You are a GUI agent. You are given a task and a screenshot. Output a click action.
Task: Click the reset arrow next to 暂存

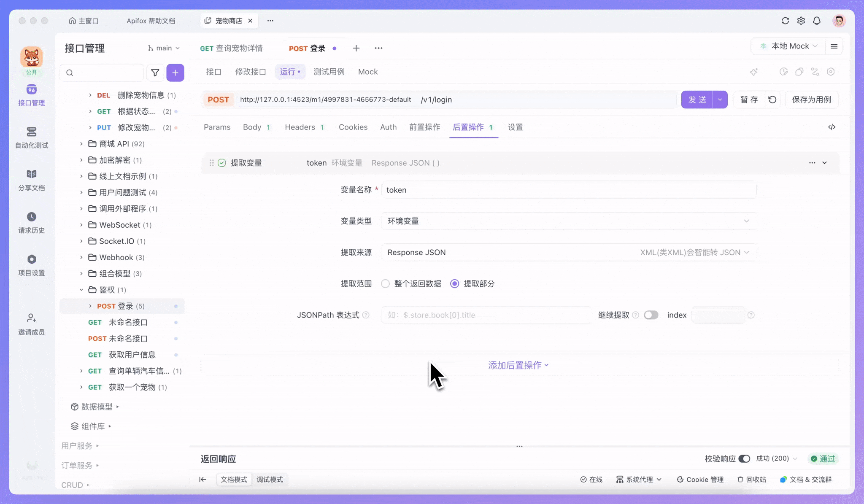(x=772, y=100)
